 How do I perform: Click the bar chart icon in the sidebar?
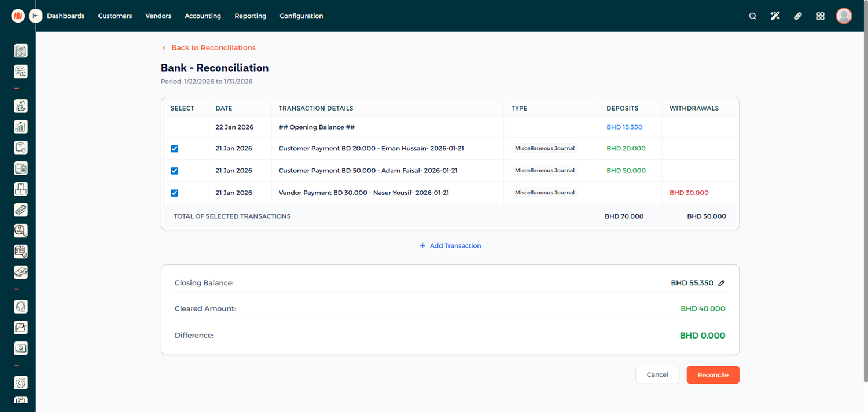coord(21,127)
